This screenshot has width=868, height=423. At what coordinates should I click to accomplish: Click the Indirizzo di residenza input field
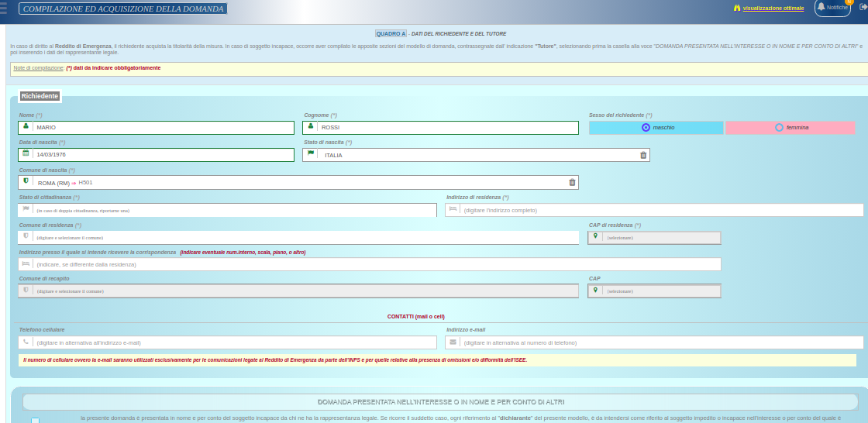coord(659,210)
